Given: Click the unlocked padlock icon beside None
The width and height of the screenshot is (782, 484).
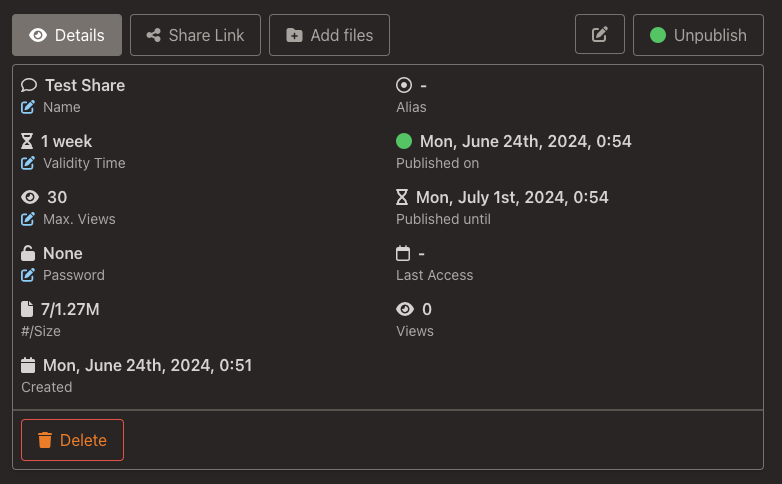Looking at the screenshot, I should pyautogui.click(x=28, y=253).
